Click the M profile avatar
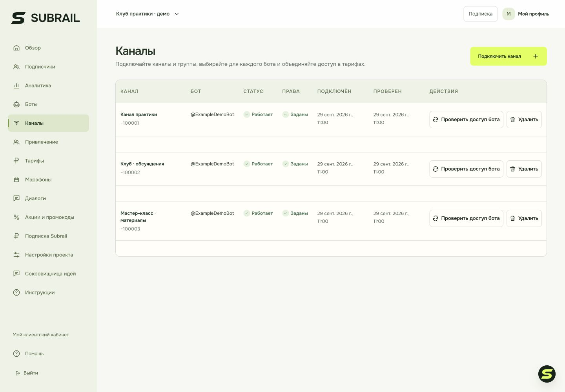This screenshot has height=392, width=565. tap(508, 14)
